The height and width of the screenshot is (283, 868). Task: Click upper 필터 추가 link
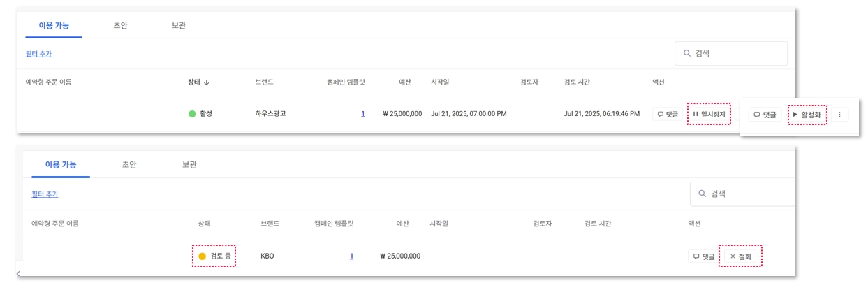pyautogui.click(x=38, y=54)
